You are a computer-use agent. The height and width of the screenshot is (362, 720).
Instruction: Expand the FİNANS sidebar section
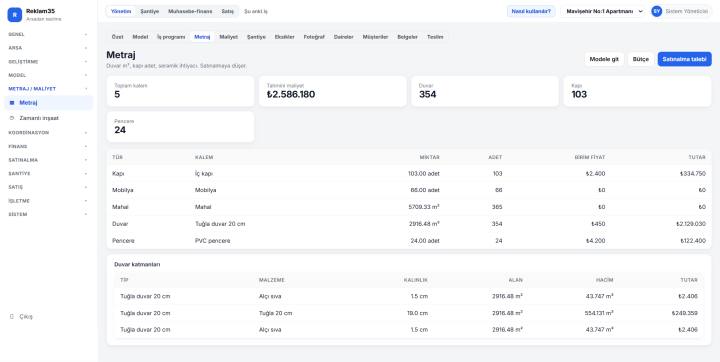(x=48, y=147)
